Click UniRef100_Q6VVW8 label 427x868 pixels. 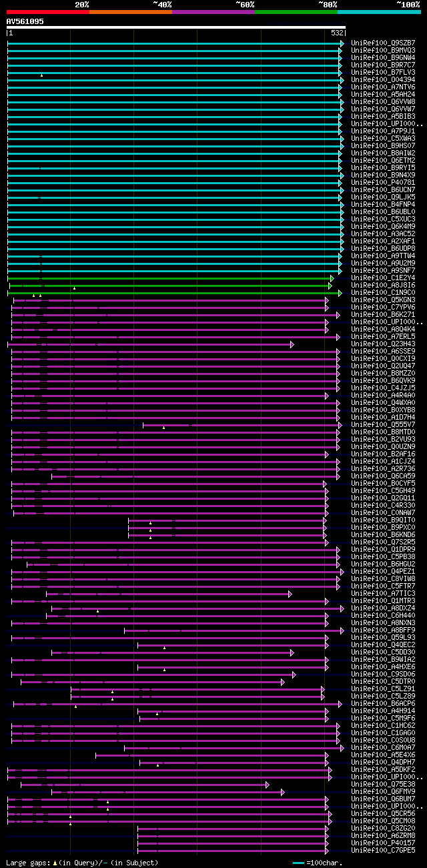(x=382, y=101)
